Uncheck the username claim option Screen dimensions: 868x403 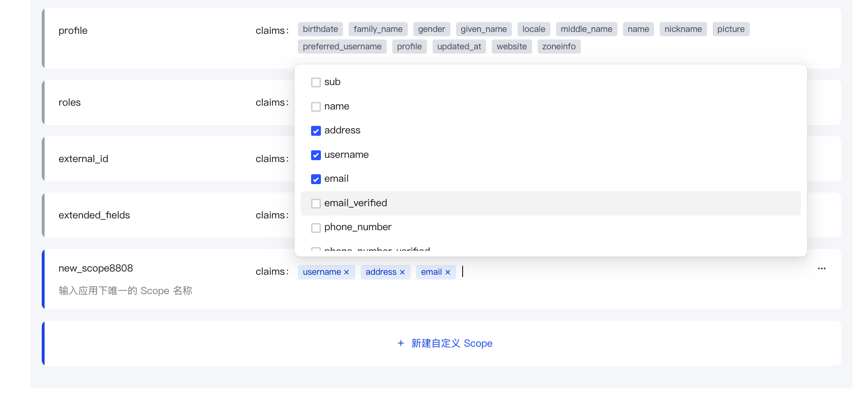click(316, 155)
